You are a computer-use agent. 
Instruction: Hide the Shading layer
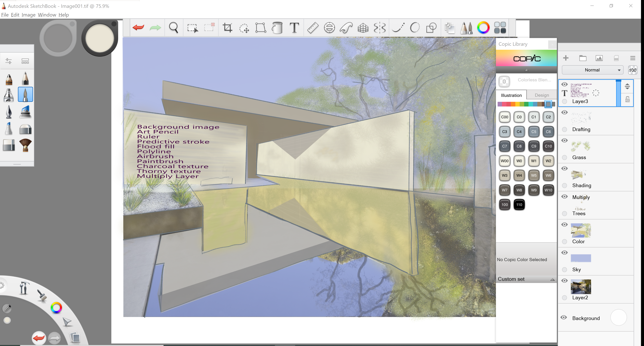[x=564, y=168]
